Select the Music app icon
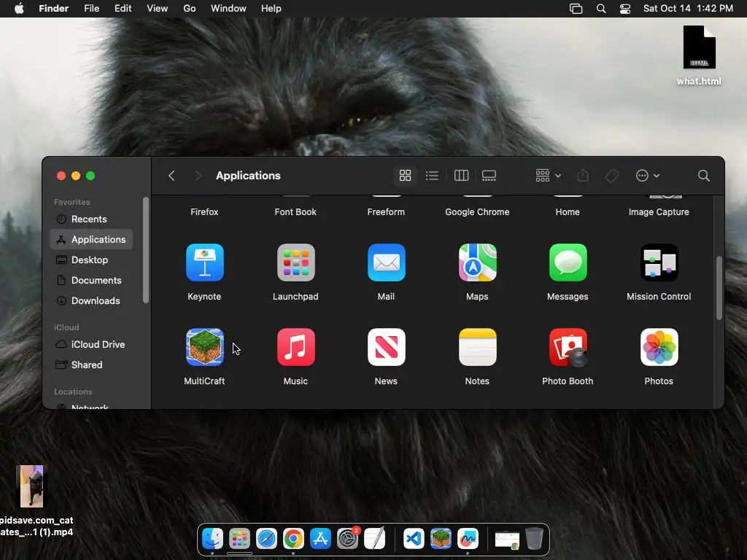The width and height of the screenshot is (747, 560). [x=296, y=347]
